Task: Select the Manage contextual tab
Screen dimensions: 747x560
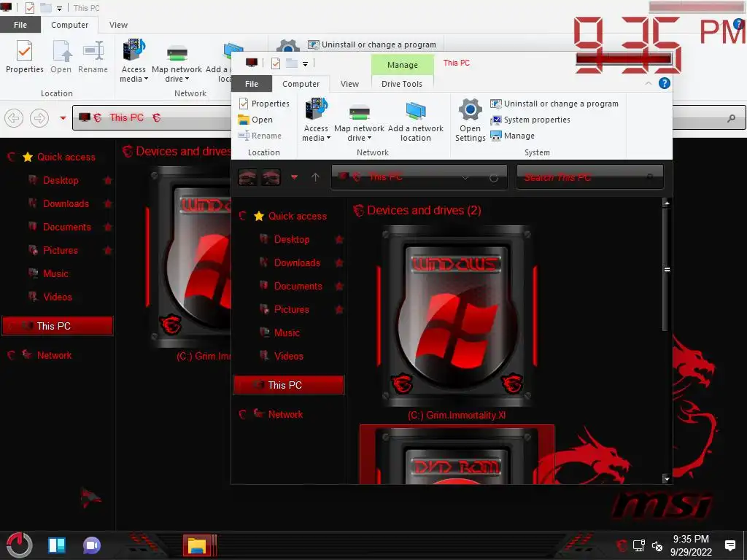Action: (403, 65)
